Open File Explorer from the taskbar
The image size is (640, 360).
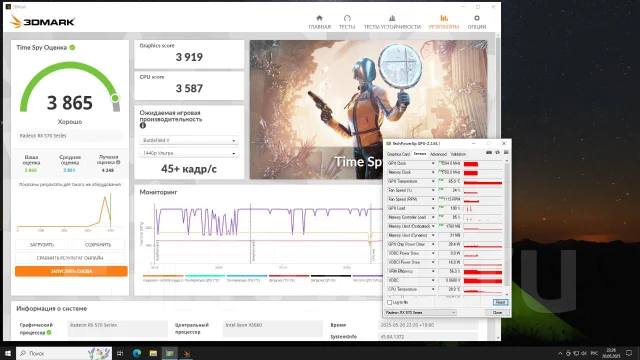[x=153, y=353]
